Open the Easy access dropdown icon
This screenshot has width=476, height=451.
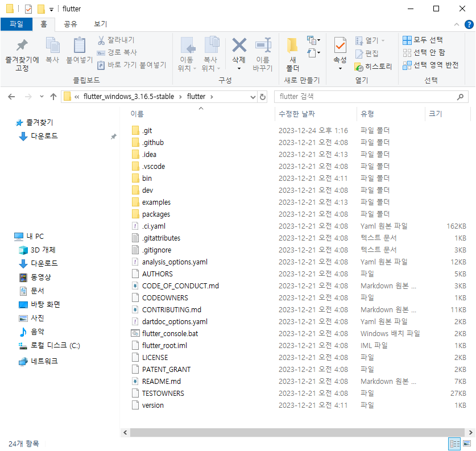click(x=313, y=53)
